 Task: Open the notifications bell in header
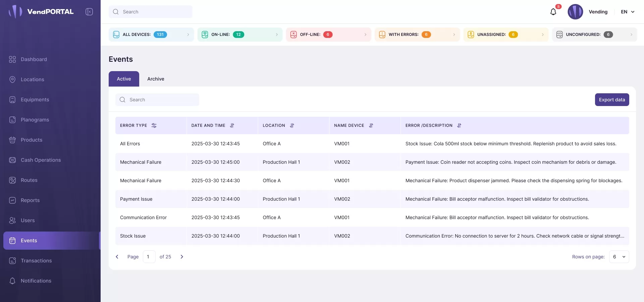(553, 12)
